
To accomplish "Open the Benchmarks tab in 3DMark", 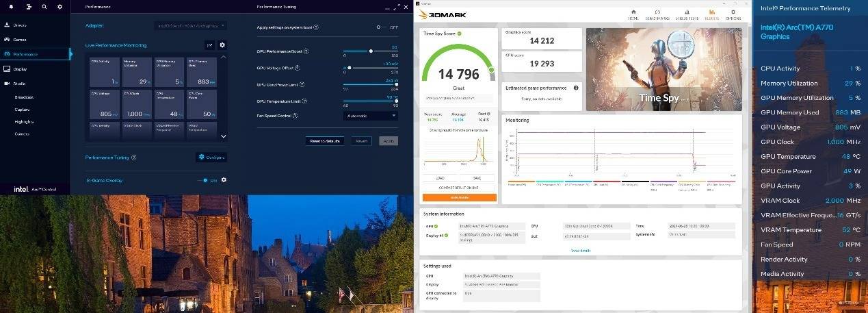I will pyautogui.click(x=658, y=14).
